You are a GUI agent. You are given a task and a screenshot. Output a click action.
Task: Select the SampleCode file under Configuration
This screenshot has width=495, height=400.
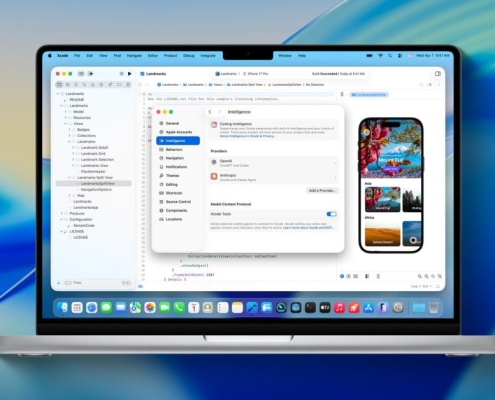84,225
